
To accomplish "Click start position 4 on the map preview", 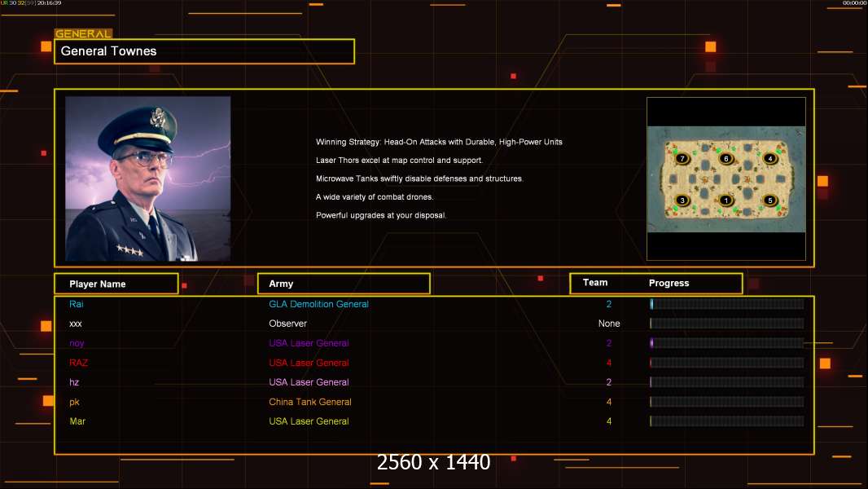I will coord(769,158).
